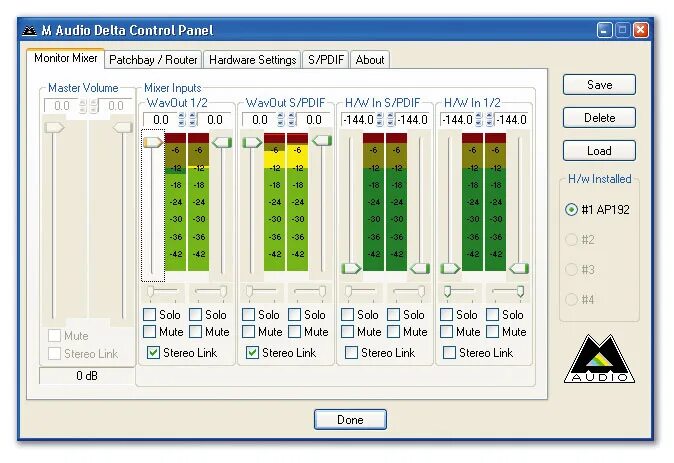The image size is (674, 463).
Task: Select the Monitor Mixer tab
Action: click(x=65, y=58)
